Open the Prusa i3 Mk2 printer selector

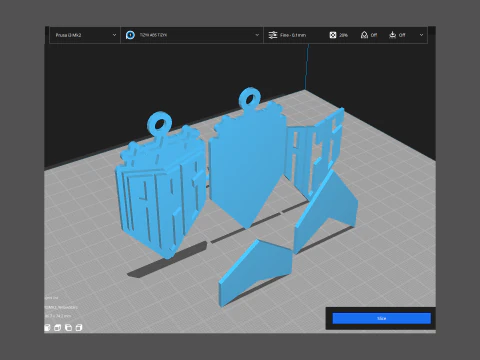pyautogui.click(x=85, y=35)
